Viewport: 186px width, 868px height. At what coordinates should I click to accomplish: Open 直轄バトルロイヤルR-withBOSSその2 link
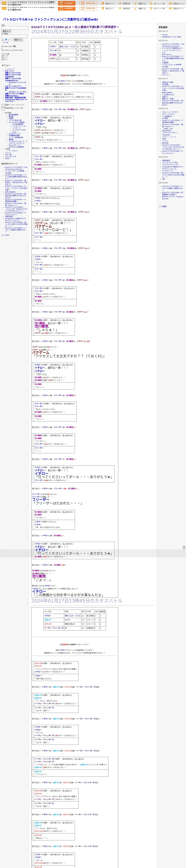[13, 80]
